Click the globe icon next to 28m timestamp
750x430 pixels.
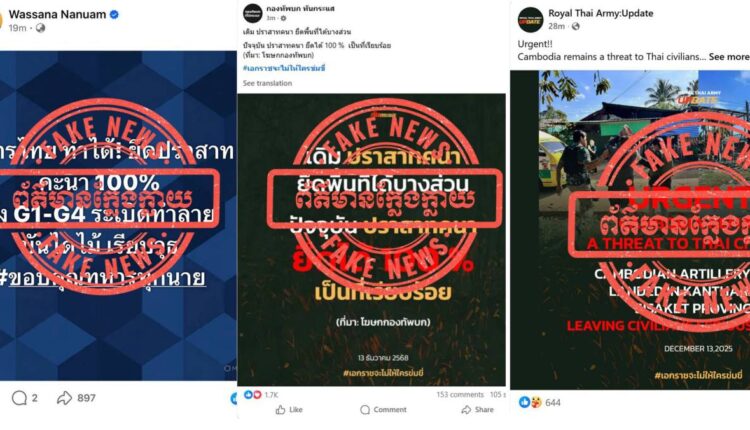pyautogui.click(x=576, y=26)
